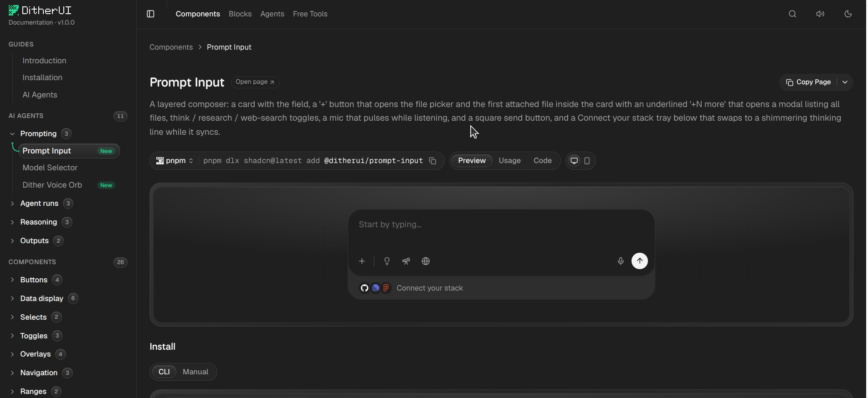
Task: Click Connect your stack text
Action: pyautogui.click(x=430, y=288)
